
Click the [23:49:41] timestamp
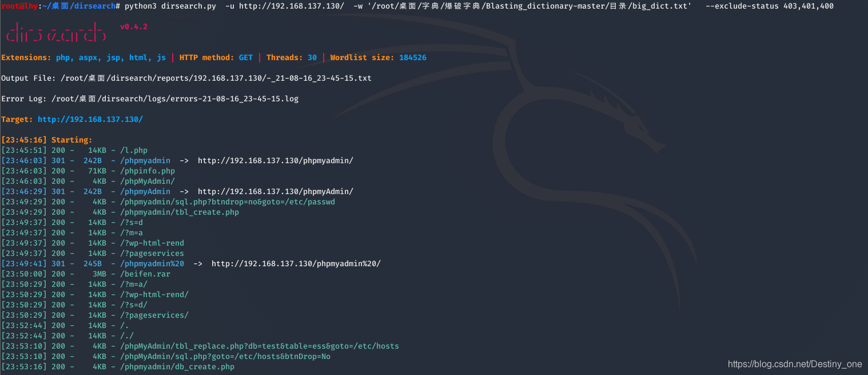coord(24,263)
